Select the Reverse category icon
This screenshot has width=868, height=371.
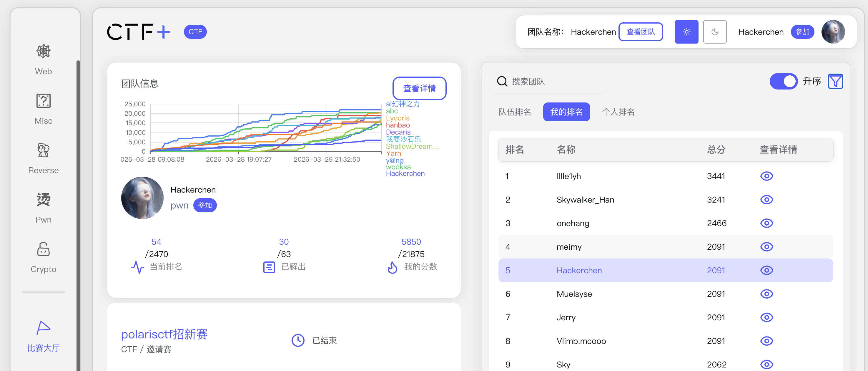click(x=43, y=150)
